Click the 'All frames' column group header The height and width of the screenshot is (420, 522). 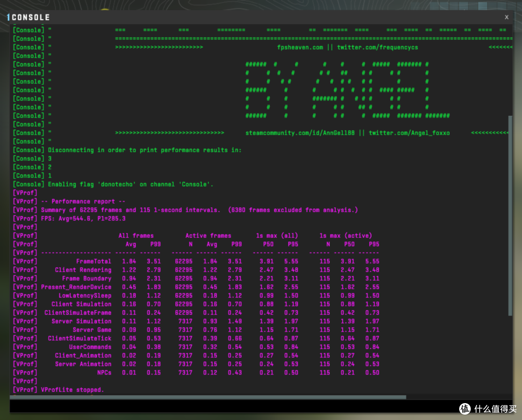coord(136,236)
